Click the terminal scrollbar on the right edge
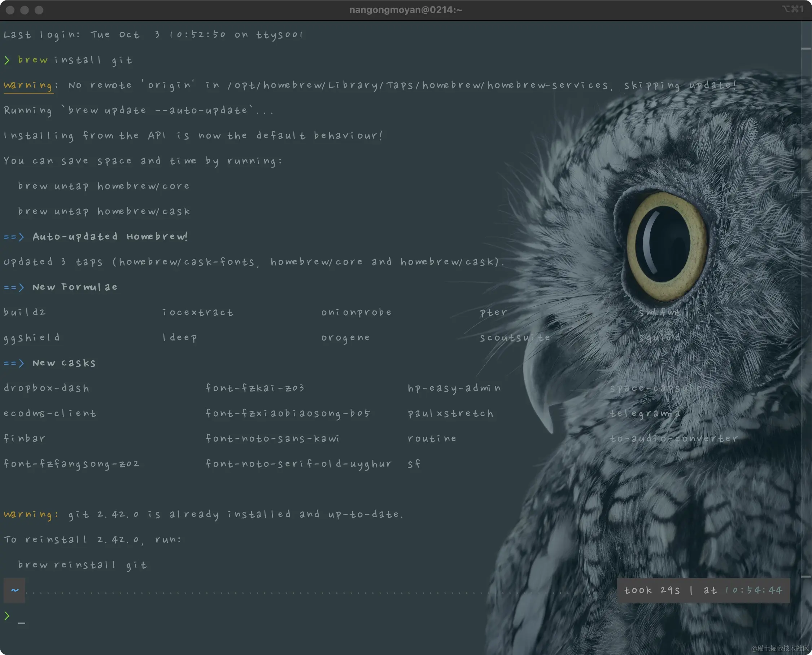Viewport: 812px width, 655px height. point(806,313)
